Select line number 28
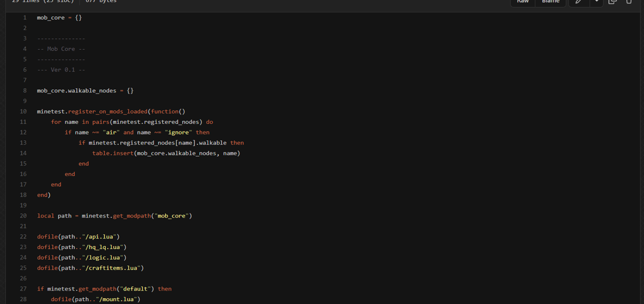 tap(23, 299)
